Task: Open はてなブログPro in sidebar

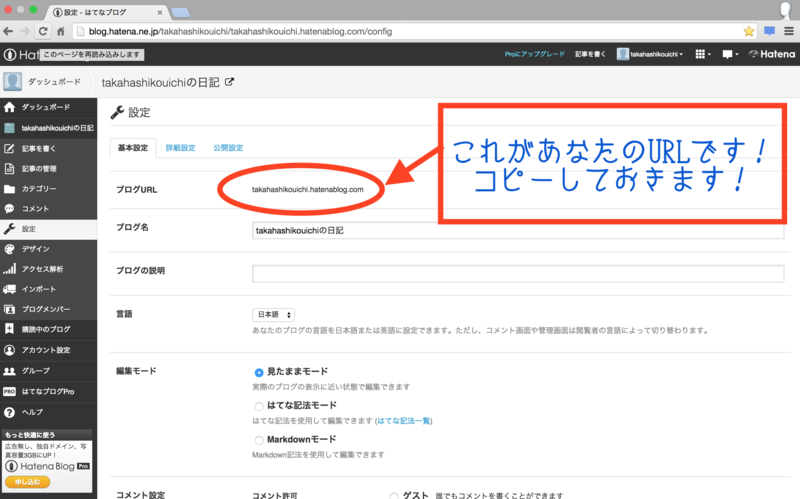Action: [x=48, y=391]
